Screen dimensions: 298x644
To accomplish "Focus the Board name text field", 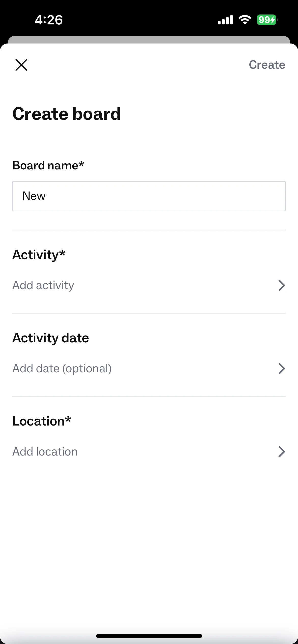I will (149, 196).
